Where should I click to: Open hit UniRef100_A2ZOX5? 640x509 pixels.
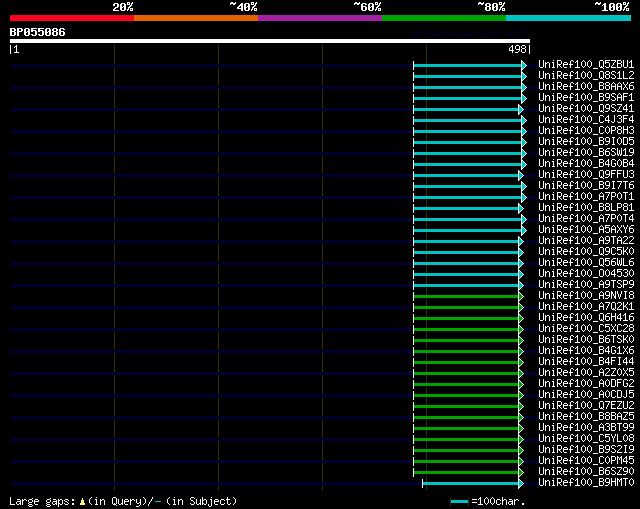click(x=586, y=373)
